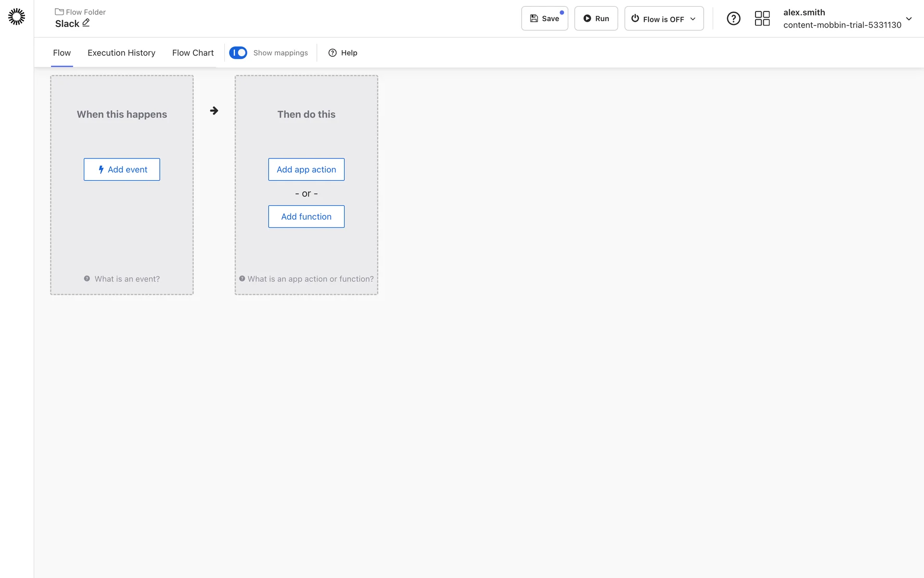
Task: Click the Add event button
Action: [122, 170]
